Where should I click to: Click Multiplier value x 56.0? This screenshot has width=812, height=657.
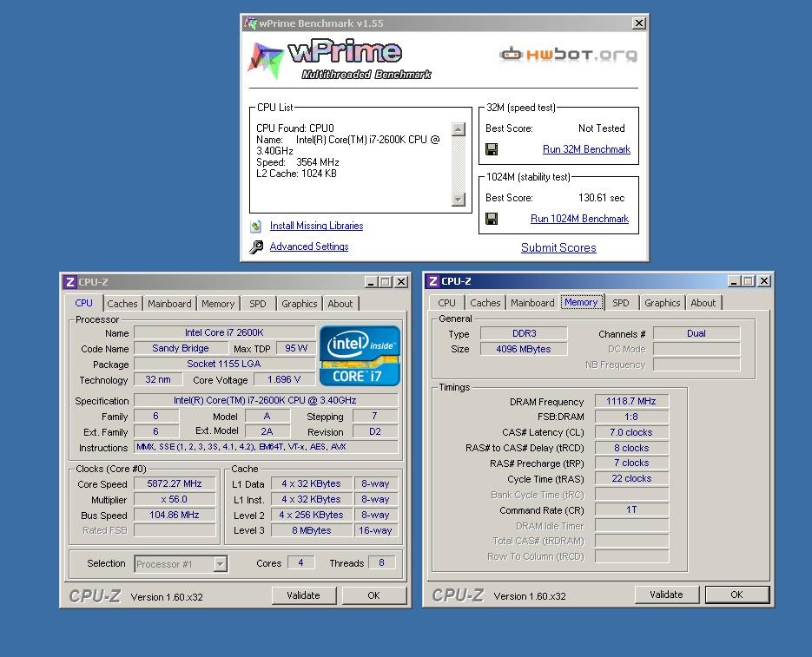pos(175,499)
